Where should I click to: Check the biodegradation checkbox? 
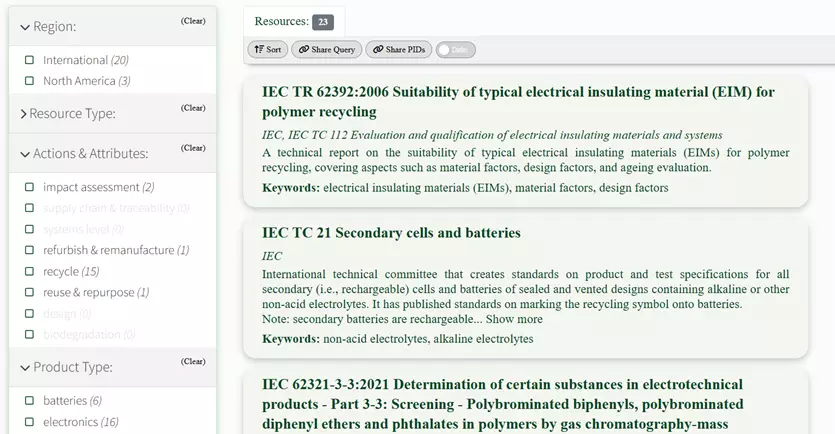(x=29, y=334)
